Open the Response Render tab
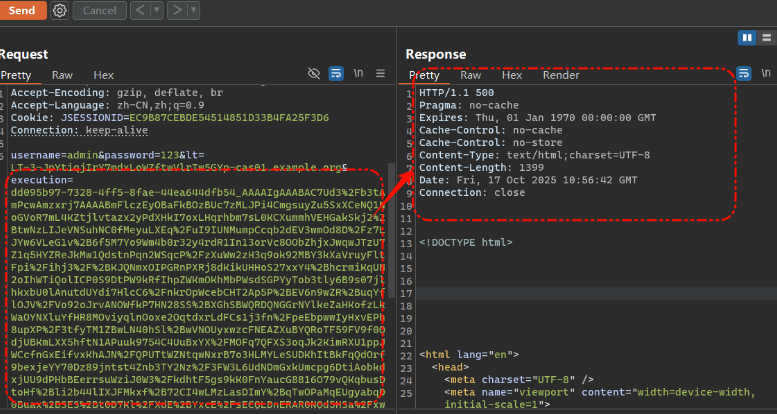777x414 pixels. [561, 75]
